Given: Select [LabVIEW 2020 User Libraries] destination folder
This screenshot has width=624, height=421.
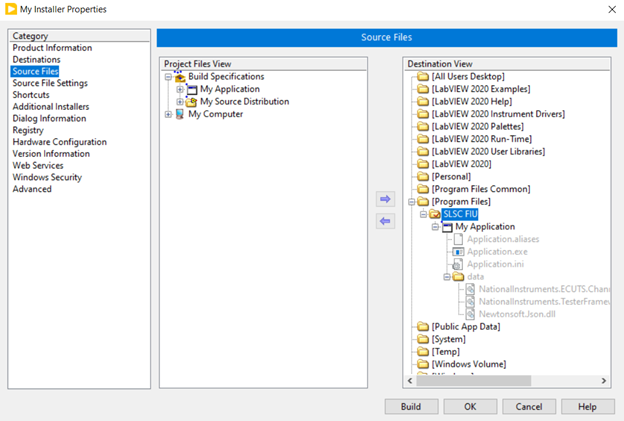Looking at the screenshot, I should (x=488, y=152).
